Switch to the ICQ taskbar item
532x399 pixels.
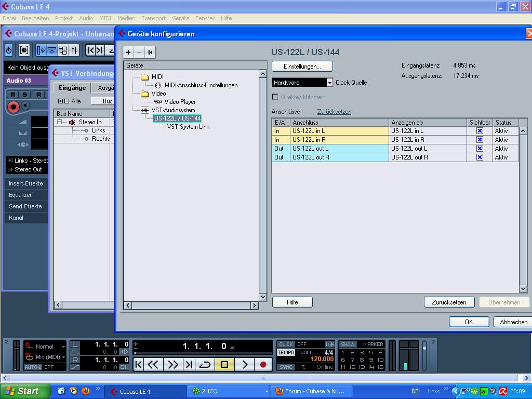229,392
